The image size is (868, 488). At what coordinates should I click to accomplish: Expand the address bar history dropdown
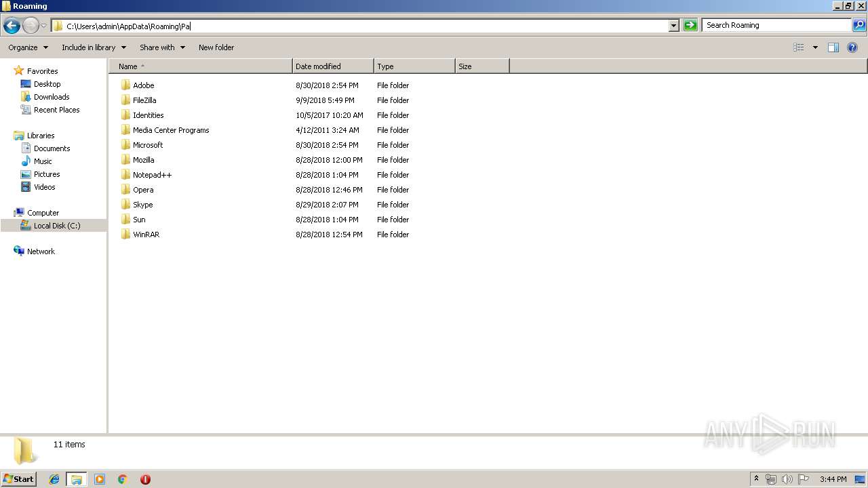(673, 26)
